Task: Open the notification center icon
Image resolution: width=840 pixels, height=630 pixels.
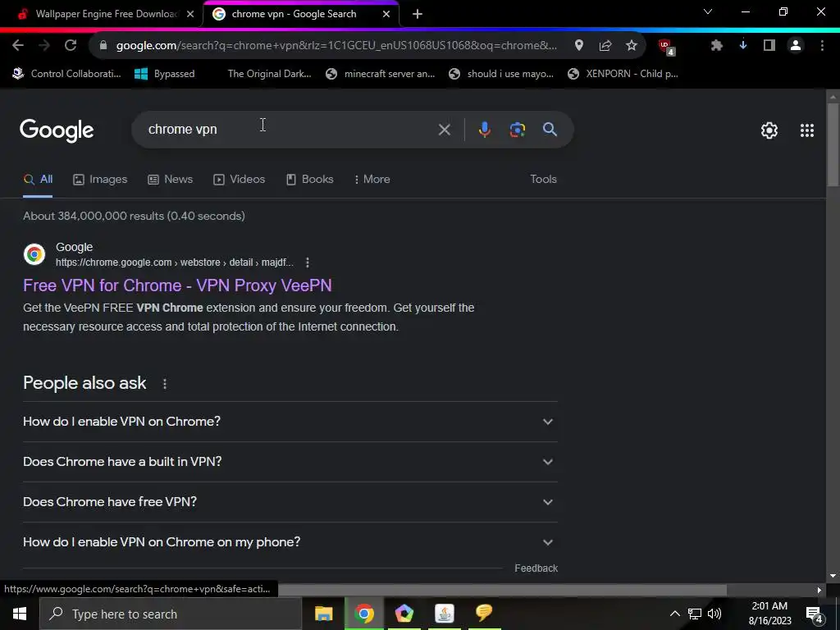Action: pos(815,614)
